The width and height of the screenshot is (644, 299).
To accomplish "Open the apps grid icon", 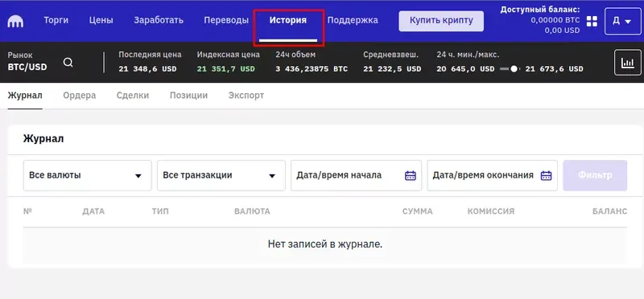I will 592,22.
